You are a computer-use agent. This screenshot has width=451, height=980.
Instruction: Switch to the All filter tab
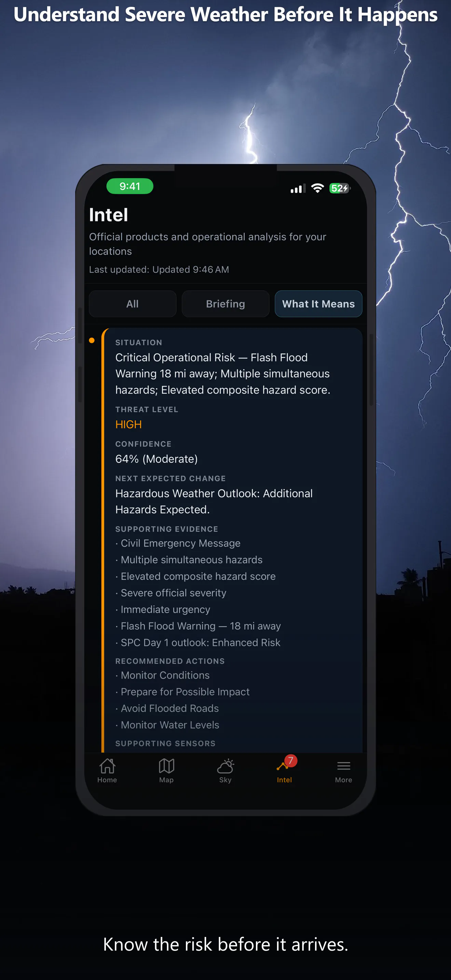pos(132,303)
